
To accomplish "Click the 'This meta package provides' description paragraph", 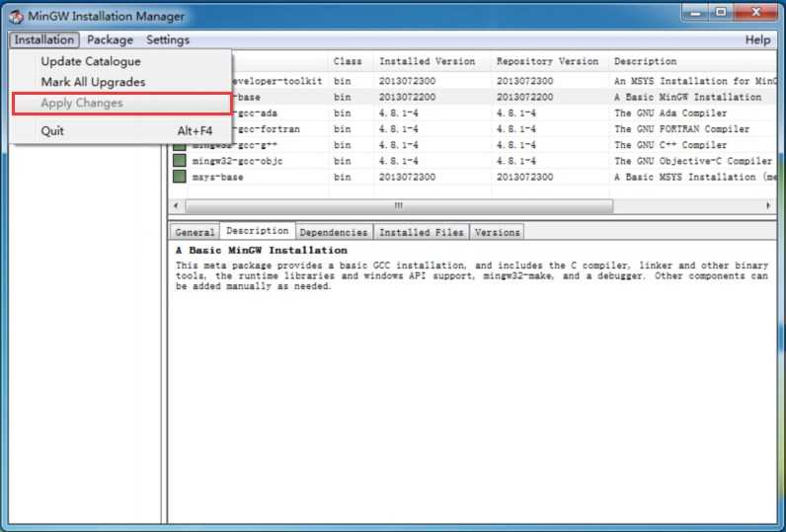I will [472, 275].
